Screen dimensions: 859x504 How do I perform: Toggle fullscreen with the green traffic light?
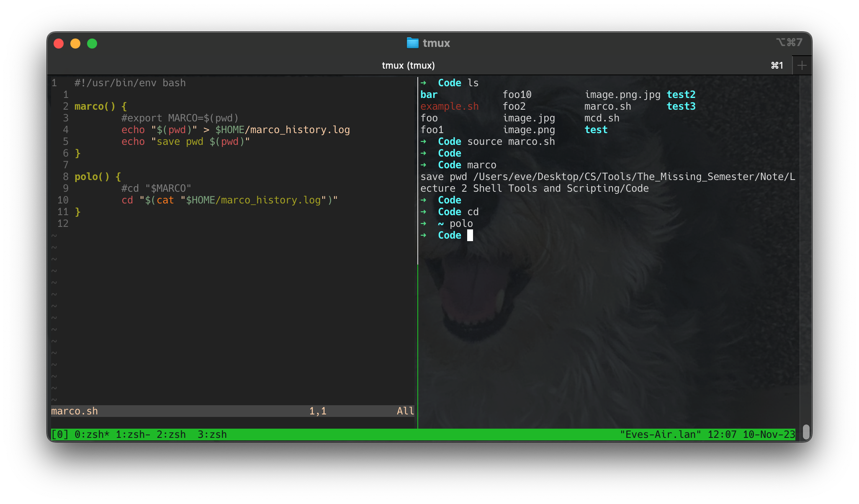(x=93, y=43)
